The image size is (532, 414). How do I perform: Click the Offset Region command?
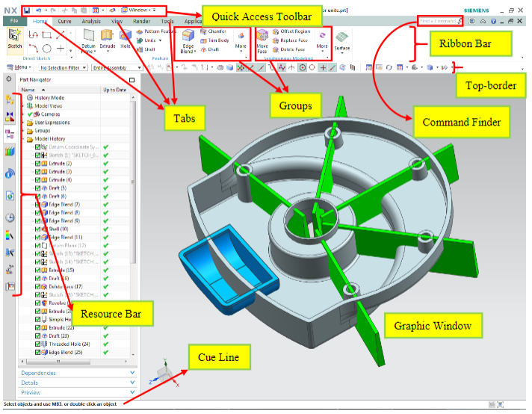pyautogui.click(x=294, y=31)
